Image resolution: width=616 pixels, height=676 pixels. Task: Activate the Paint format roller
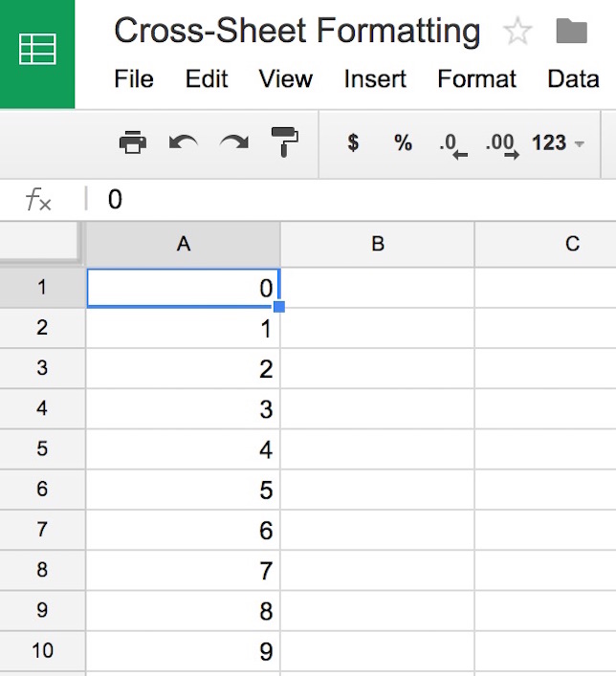coord(285,142)
